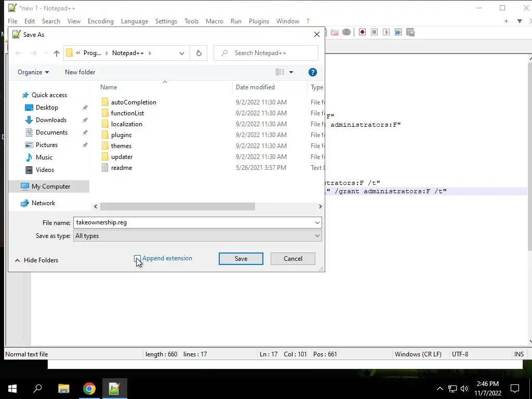
Task: Click the Monitoring eye toolbar icon
Action: [347, 32]
